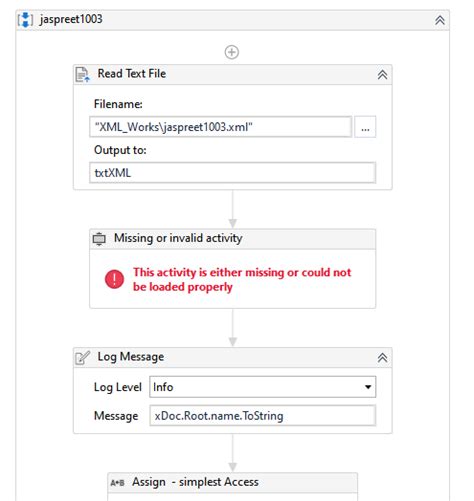Click the Assign activity icon
Screen dimensions: 474x501
click(117, 483)
